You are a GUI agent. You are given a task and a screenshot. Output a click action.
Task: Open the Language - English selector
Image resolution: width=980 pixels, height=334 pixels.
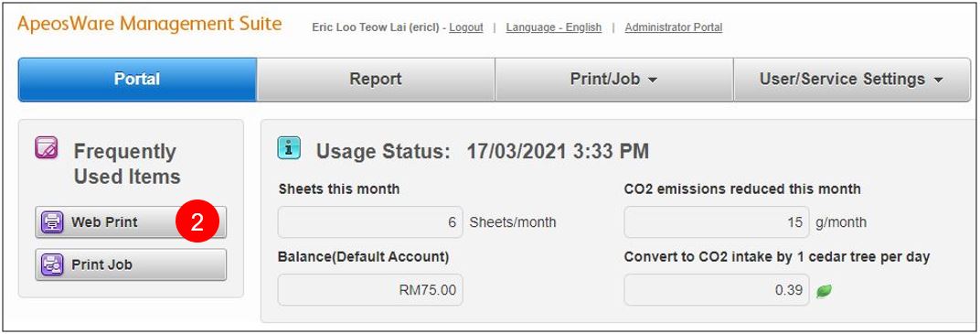coord(554,27)
